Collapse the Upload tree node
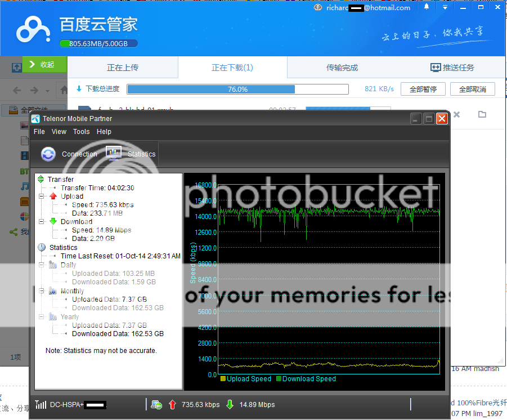 tap(41, 196)
